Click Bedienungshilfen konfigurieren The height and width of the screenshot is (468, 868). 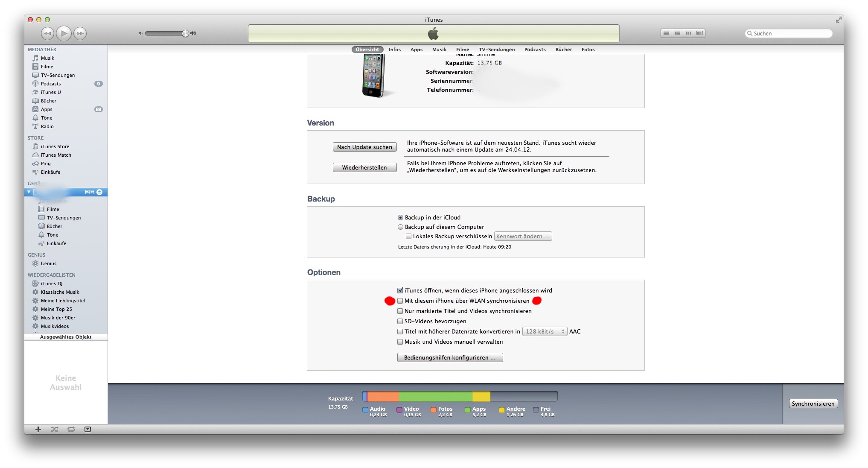pos(450,357)
